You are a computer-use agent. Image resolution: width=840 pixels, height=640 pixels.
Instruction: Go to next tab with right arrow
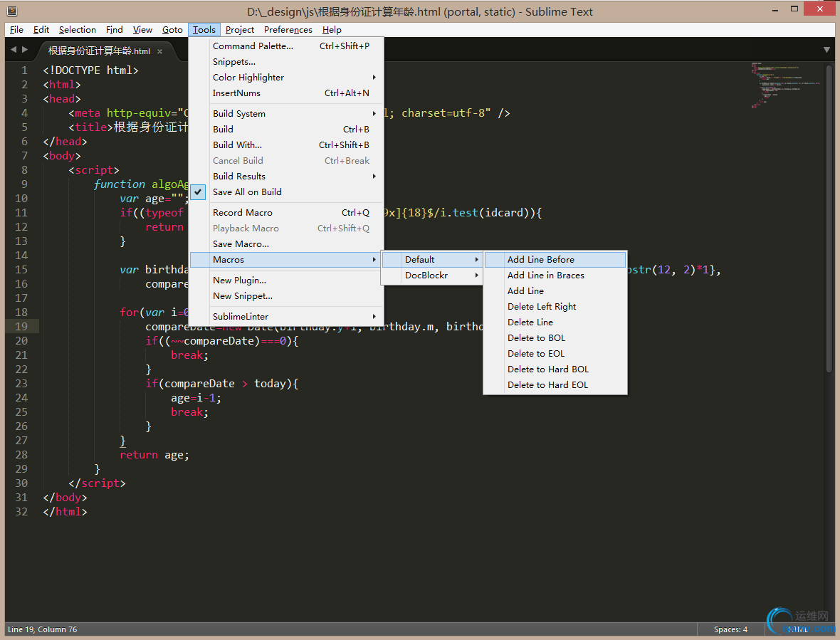point(25,49)
